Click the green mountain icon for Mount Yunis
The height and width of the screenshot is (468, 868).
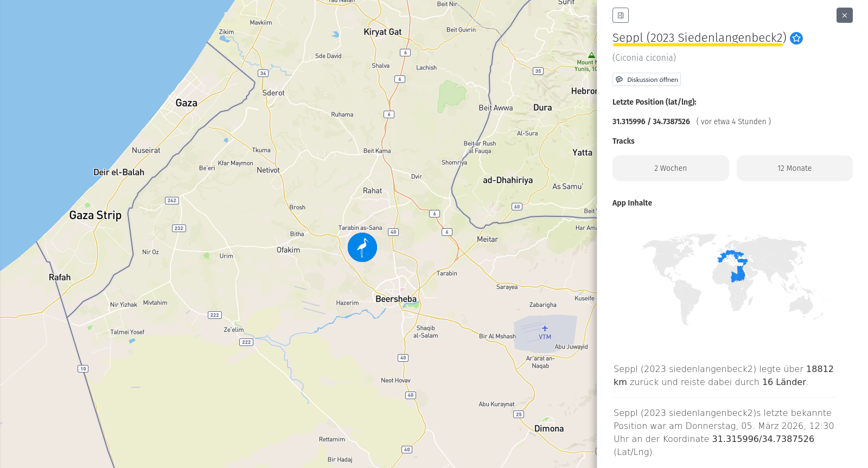click(591, 55)
